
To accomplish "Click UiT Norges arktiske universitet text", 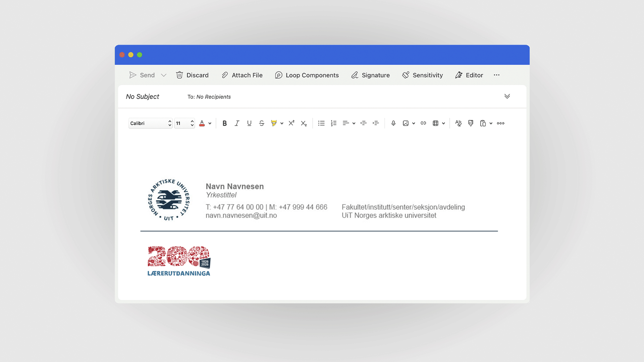I will click(389, 216).
